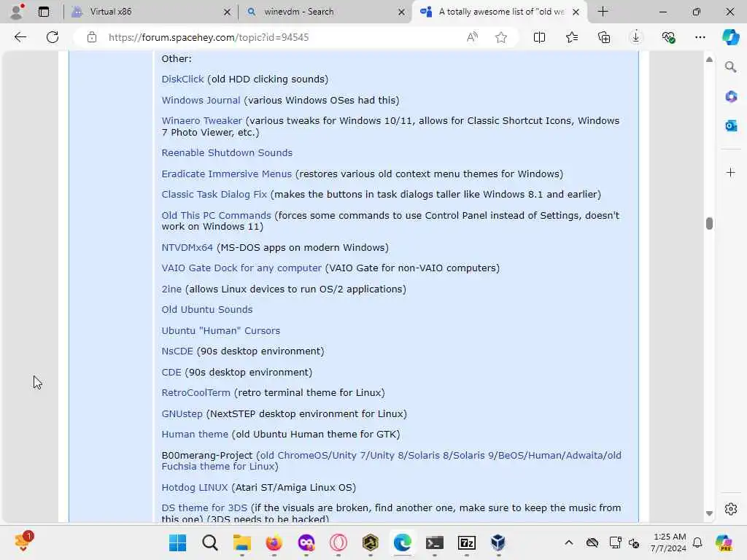This screenshot has width=747, height=560.
Task: Open the Winaero Tweaker link
Action: tap(201, 120)
